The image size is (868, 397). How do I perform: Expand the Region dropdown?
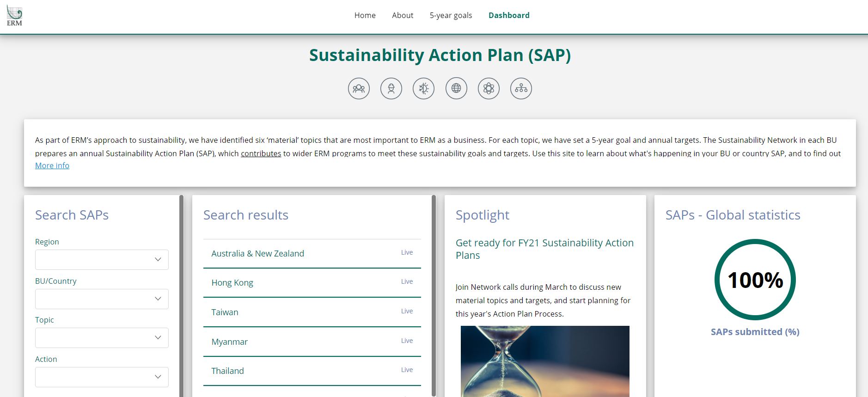(102, 260)
